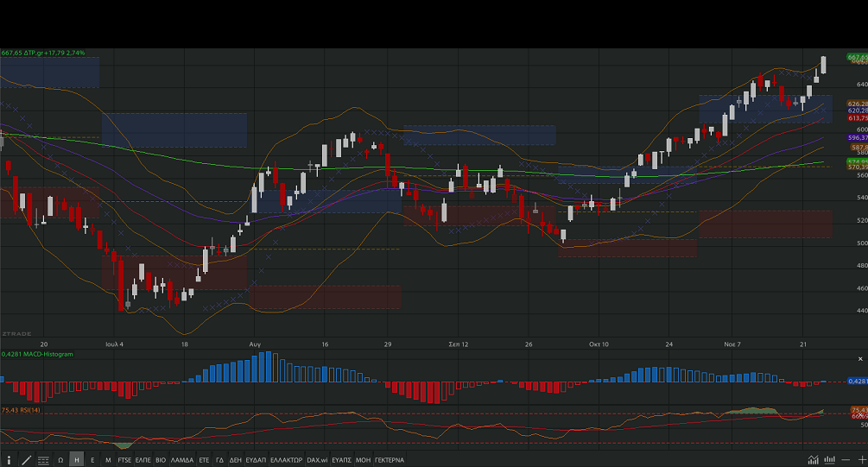Load the ΓΕΚΤΕΡΝΑ symbol chart
The width and height of the screenshot is (868, 467).
[390, 460]
